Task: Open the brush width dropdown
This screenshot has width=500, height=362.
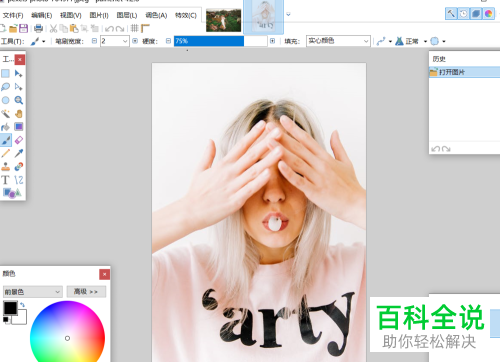Action: click(x=125, y=41)
